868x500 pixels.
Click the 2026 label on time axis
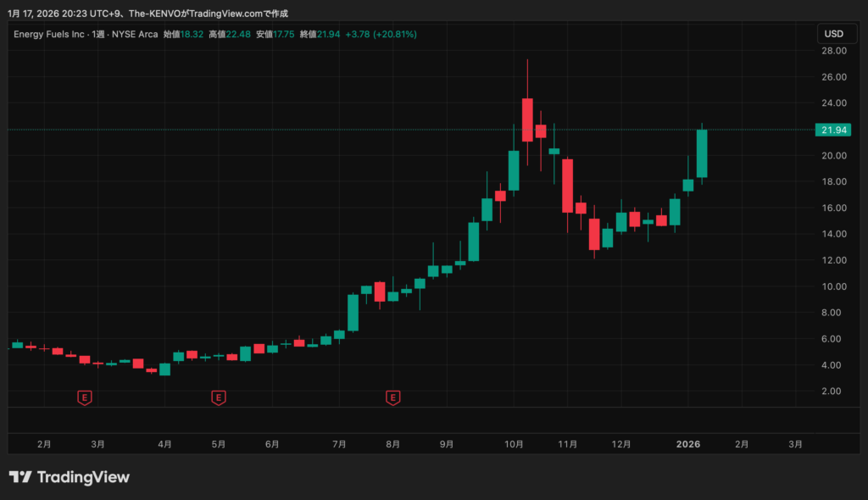688,443
